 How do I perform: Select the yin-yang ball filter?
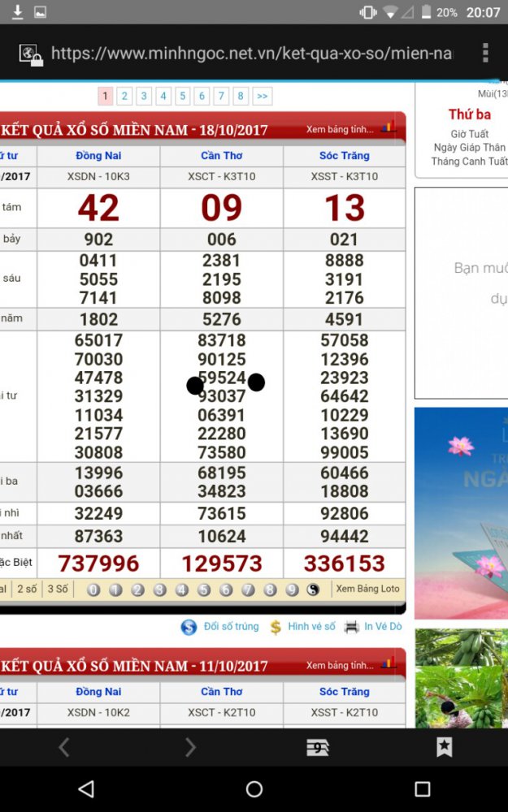coord(314,590)
